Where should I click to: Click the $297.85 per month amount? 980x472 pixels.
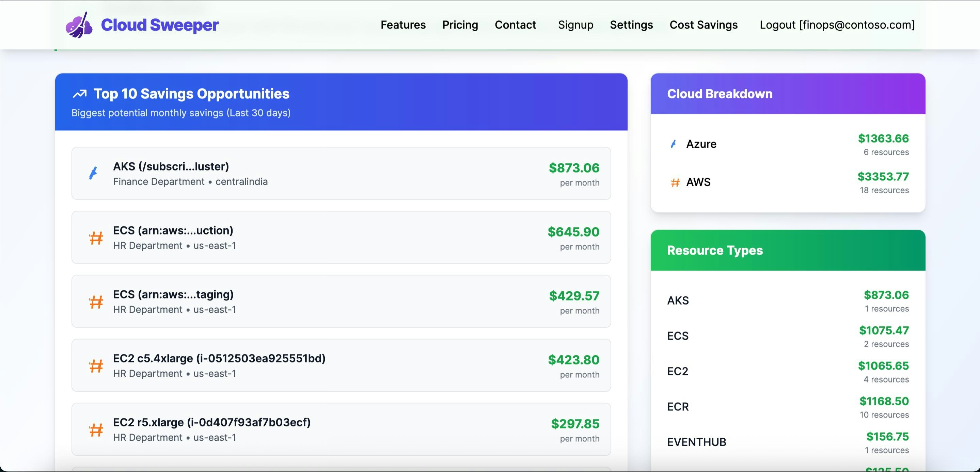coord(575,423)
